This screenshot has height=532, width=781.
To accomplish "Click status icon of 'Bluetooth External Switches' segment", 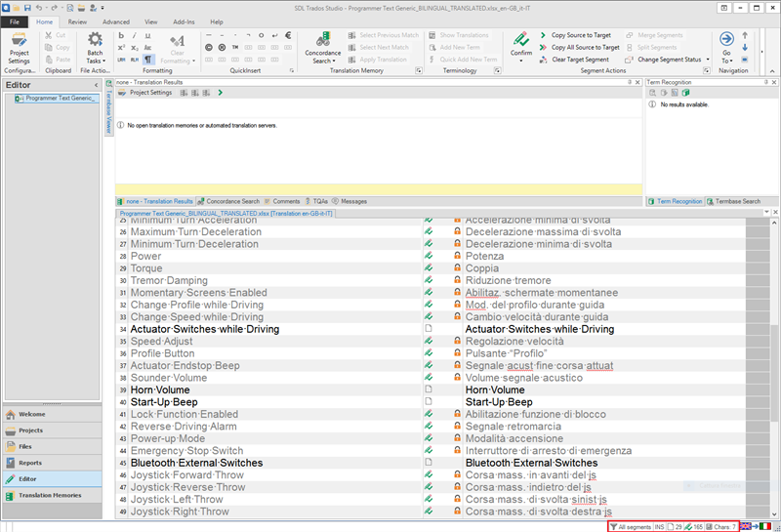I will [x=429, y=463].
